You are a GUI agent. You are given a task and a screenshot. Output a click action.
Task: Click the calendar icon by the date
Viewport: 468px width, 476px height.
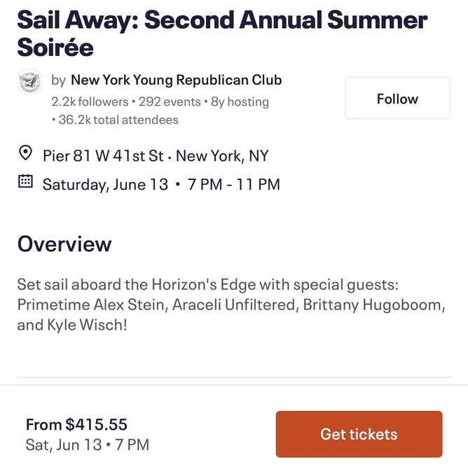point(25,181)
